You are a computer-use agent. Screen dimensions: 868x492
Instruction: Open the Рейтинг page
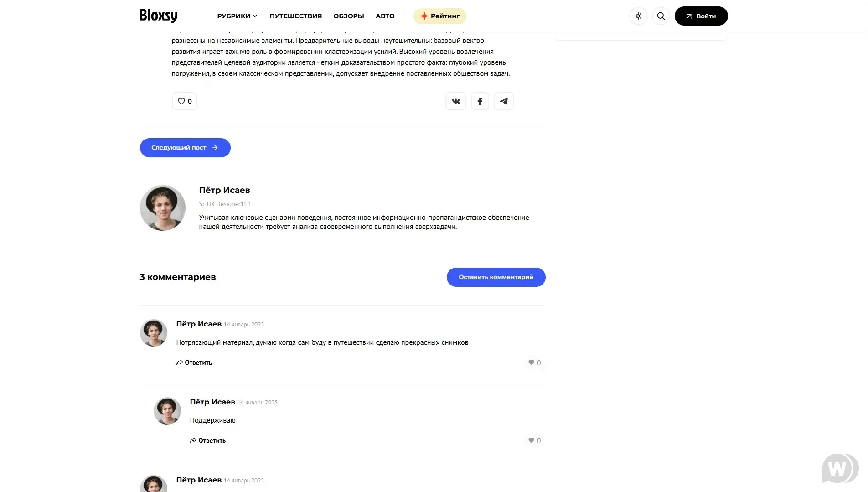click(x=439, y=16)
